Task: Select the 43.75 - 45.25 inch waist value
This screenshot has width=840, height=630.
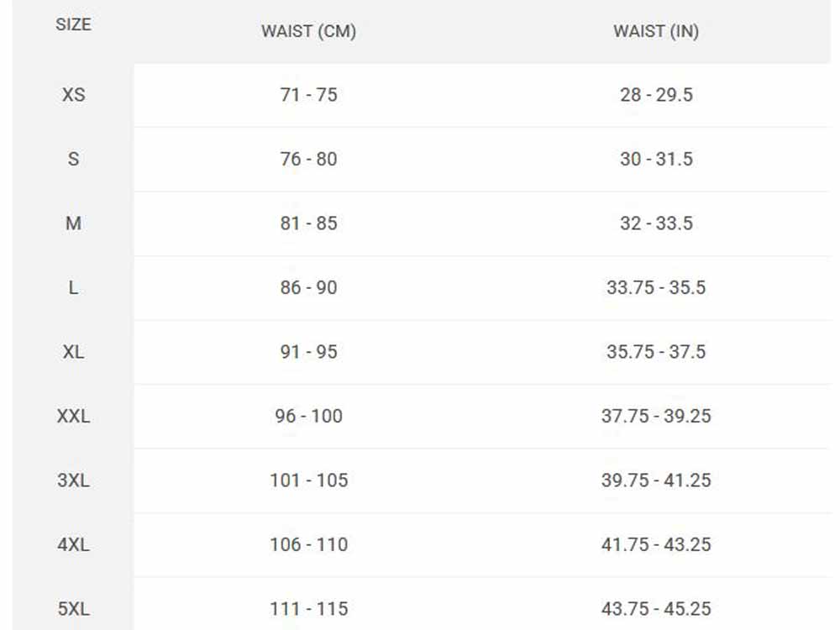Action: 656,609
